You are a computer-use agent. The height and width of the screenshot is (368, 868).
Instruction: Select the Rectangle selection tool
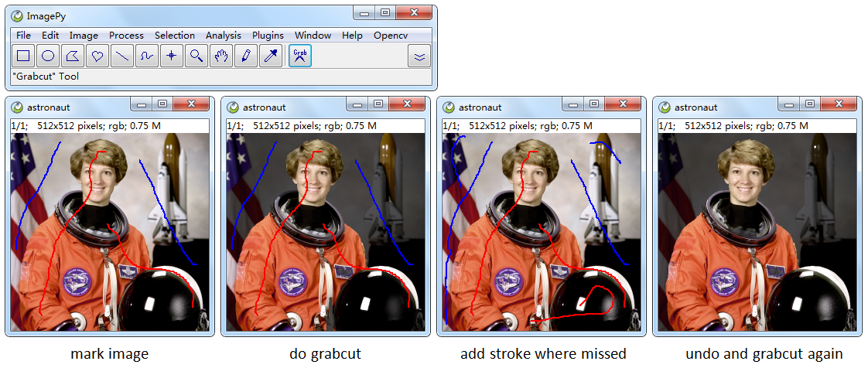(x=23, y=56)
